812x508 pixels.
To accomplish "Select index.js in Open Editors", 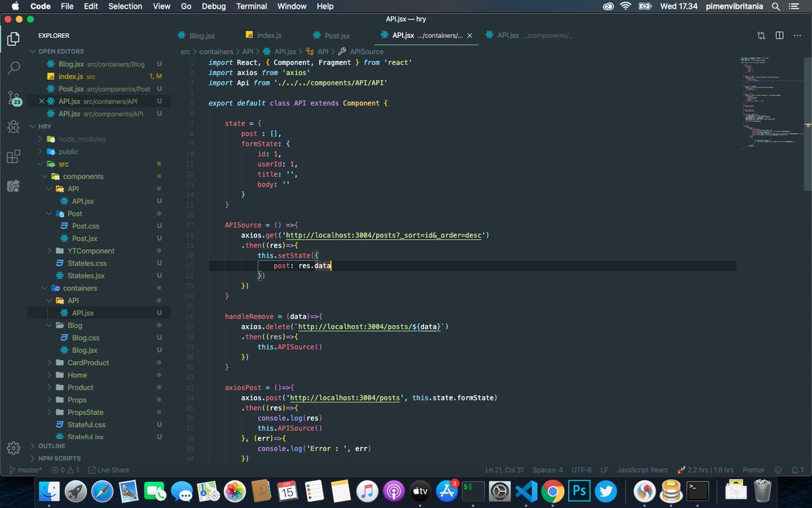I will coord(71,77).
